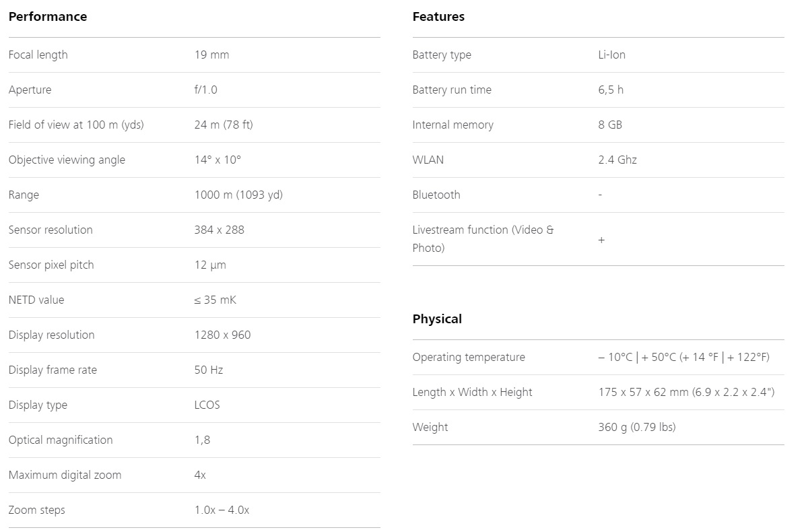Click the dash next to Bluetooth
This screenshot has height=532, width=808.
(x=600, y=195)
